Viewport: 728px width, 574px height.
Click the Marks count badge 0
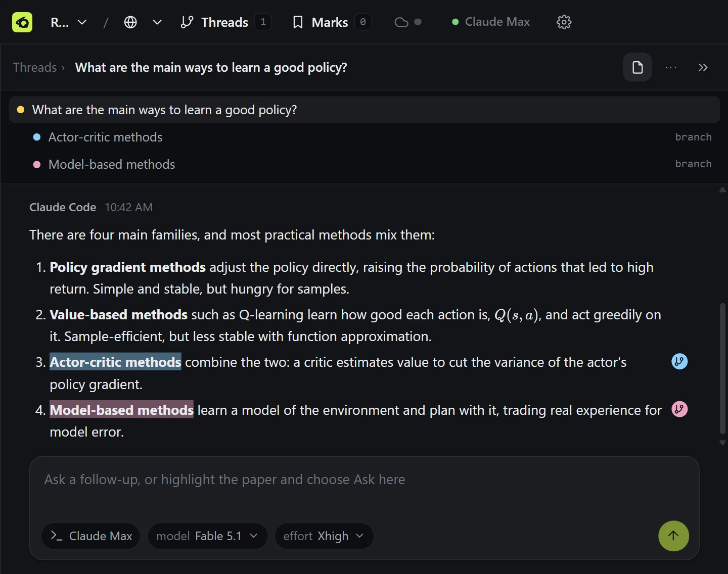coord(363,22)
